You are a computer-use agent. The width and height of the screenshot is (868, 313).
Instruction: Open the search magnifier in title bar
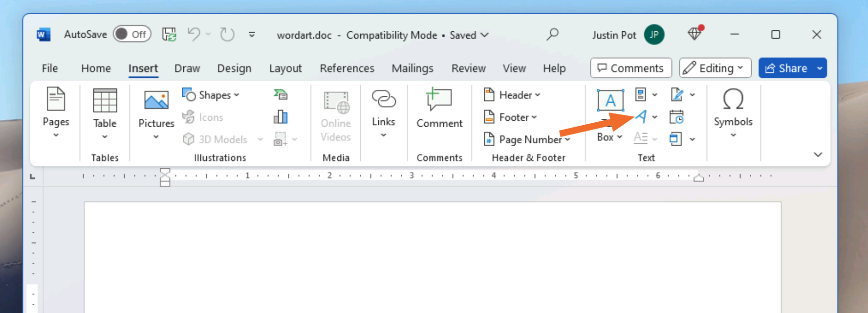click(552, 35)
